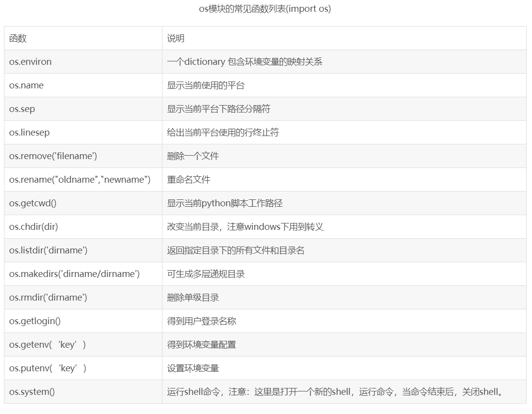The height and width of the screenshot is (414, 532).
Task: Click the 说明 column header
Action: point(175,38)
